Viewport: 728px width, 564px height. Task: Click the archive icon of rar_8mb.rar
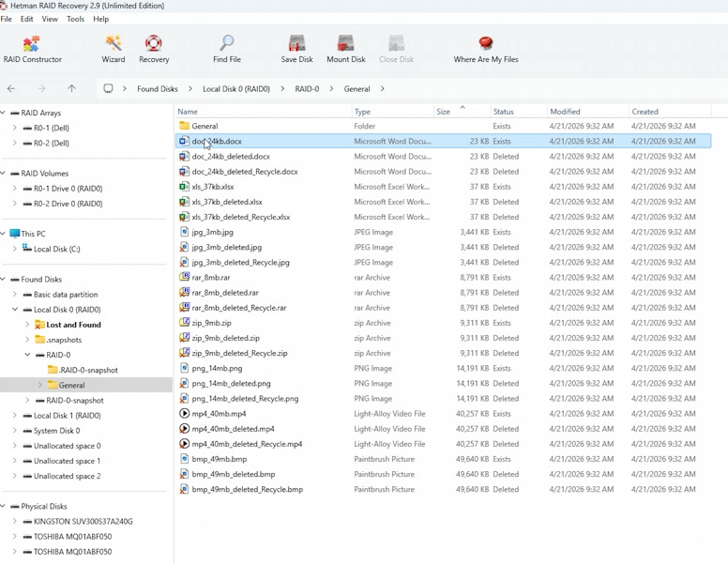point(184,278)
